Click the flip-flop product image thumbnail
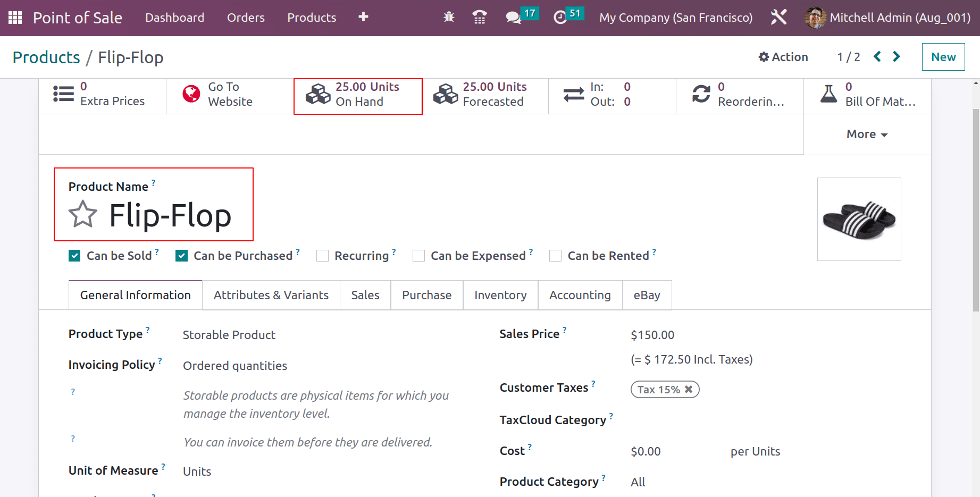 [x=859, y=219]
